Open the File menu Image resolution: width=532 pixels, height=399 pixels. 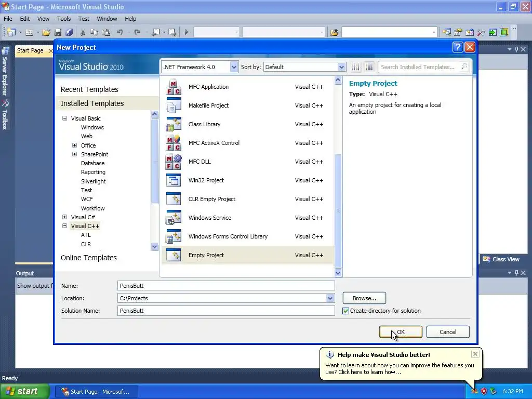8,19
